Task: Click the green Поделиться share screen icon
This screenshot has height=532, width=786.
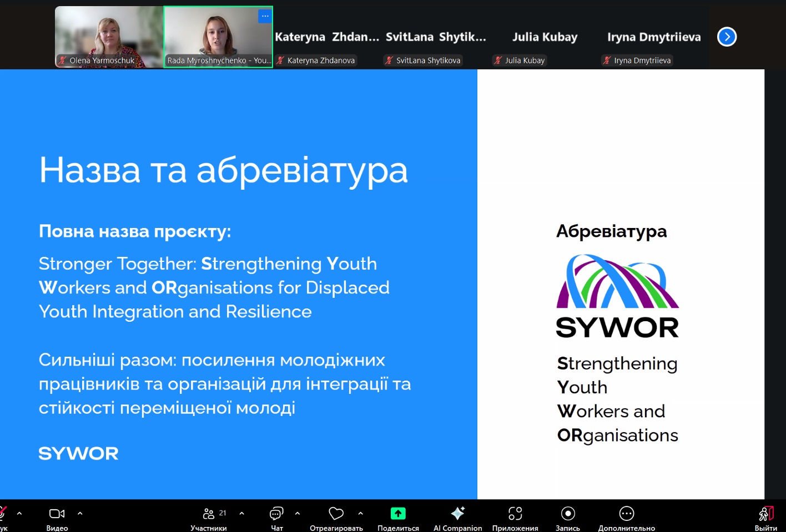Action: coord(398,514)
